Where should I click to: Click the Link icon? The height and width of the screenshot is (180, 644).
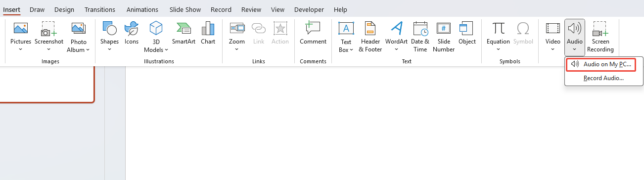pos(259,29)
